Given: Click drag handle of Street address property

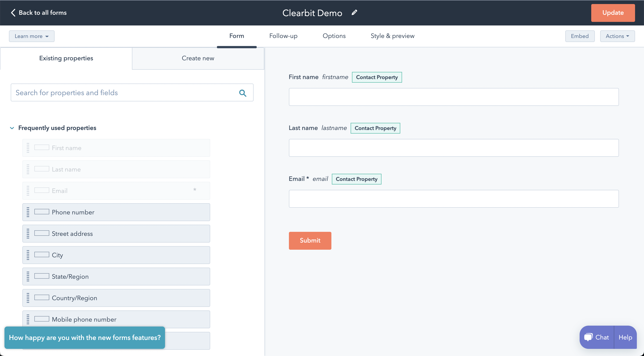Looking at the screenshot, I should [28, 234].
